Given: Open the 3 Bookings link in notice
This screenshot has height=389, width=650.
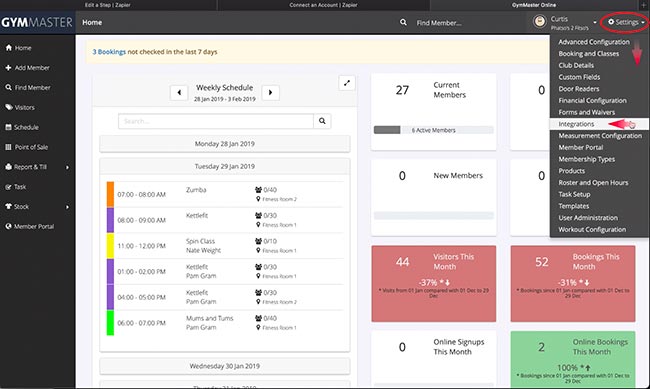Looking at the screenshot, I should point(109,52).
